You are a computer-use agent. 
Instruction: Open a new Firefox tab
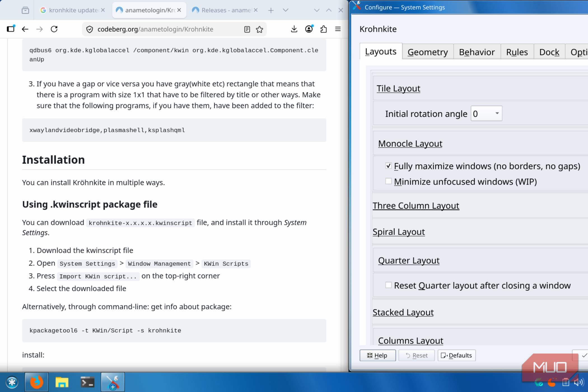click(x=271, y=10)
